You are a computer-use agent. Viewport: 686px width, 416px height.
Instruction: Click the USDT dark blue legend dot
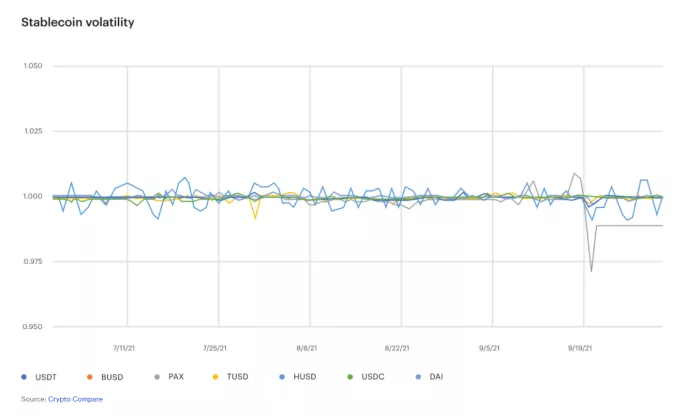tap(24, 377)
